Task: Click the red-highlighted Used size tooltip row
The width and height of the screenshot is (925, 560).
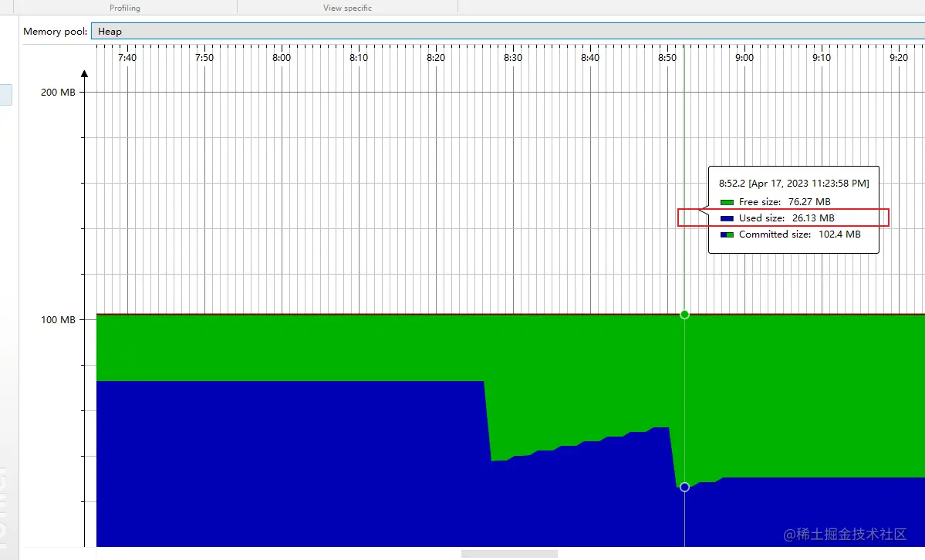Action: 782,218
